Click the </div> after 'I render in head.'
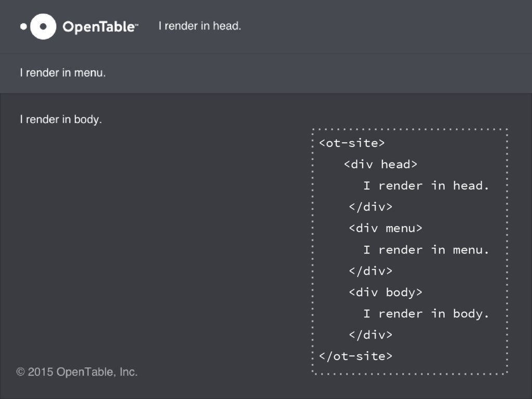The image size is (532, 399). [370, 207]
